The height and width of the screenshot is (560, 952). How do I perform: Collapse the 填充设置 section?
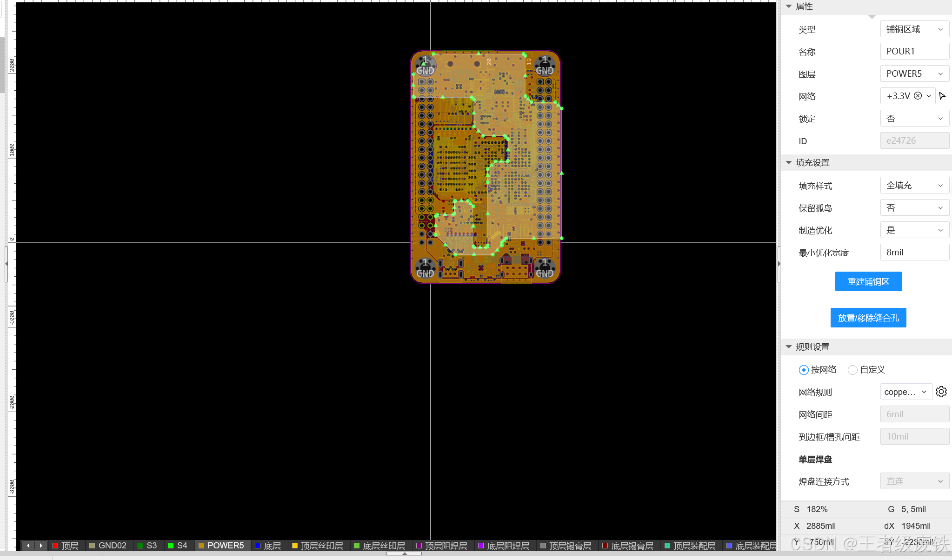point(789,163)
